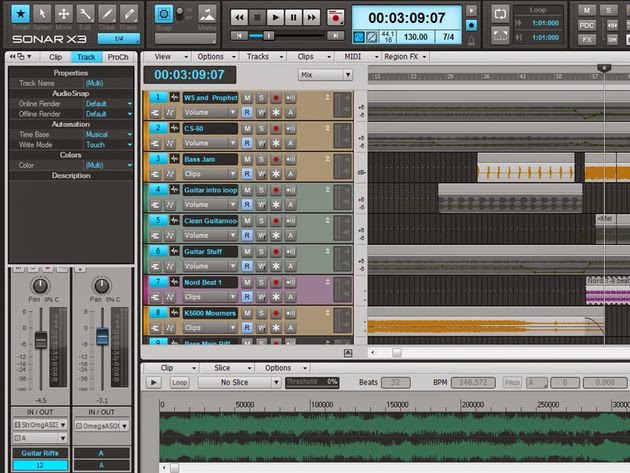Click the Pitch button in loop view
The width and height of the screenshot is (630, 473).
[x=512, y=383]
